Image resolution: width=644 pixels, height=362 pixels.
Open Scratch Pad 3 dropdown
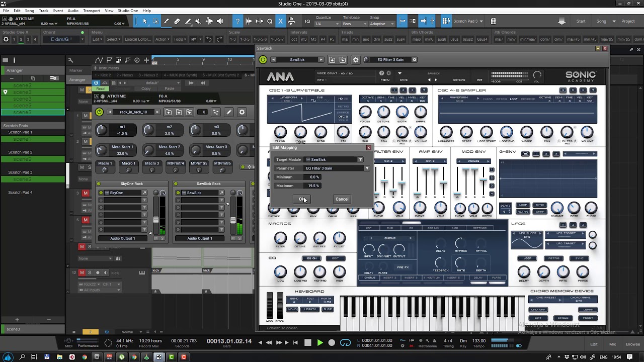tap(481, 21)
